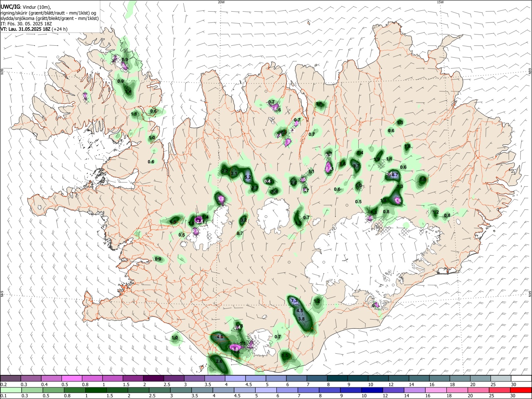532x399 pixels.
Task: Pick the light lavender 4–4.5 snow legend swatch
Action: pyautogui.click(x=235, y=379)
